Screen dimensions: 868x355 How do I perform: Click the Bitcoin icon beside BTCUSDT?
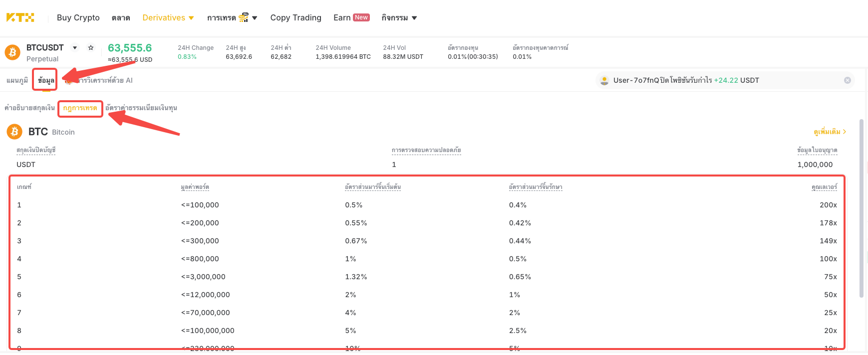(x=12, y=52)
